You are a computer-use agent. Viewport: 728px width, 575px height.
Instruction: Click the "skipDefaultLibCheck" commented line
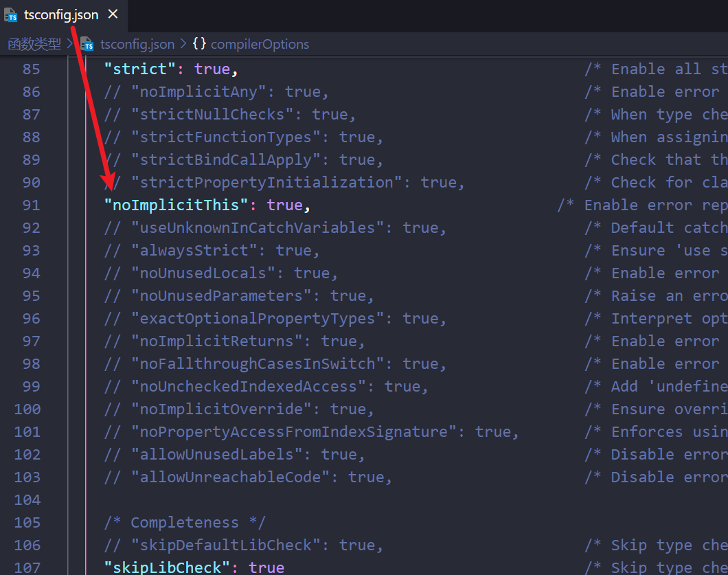click(243, 545)
